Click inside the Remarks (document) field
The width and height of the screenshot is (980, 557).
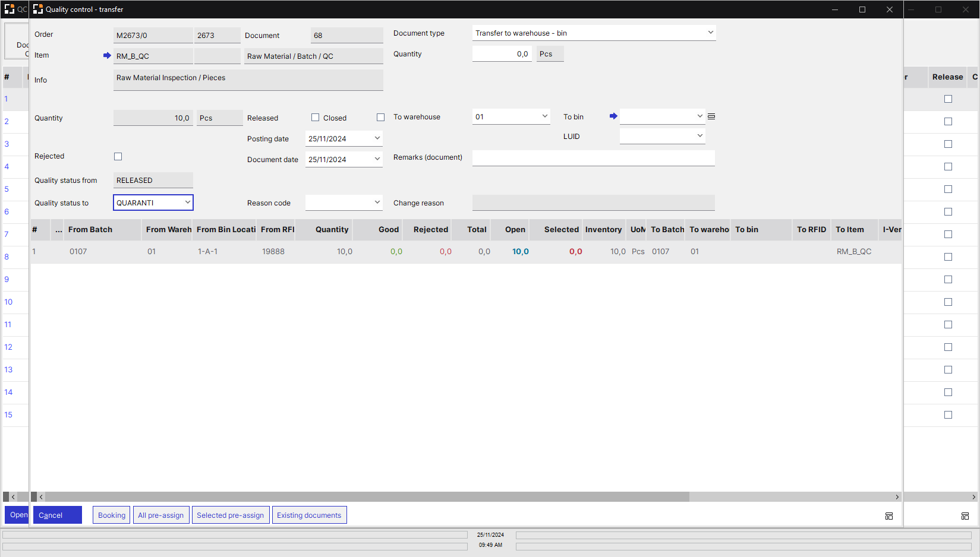(x=593, y=158)
